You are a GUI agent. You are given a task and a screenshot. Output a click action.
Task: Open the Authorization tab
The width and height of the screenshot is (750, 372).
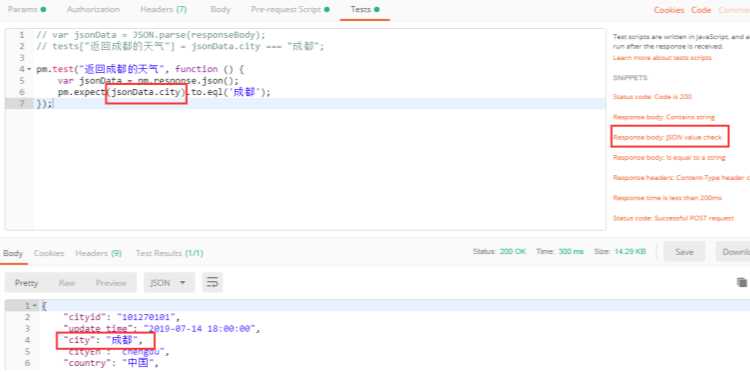pos(93,10)
